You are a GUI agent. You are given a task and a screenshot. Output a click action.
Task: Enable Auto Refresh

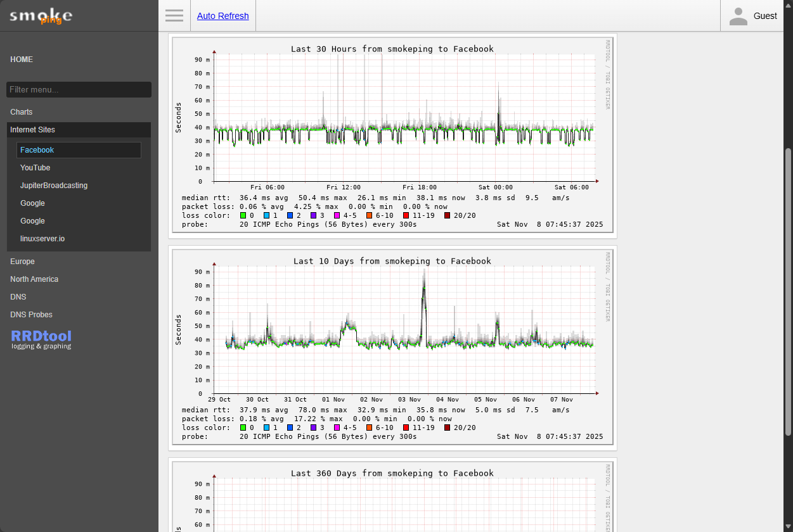[x=222, y=15]
